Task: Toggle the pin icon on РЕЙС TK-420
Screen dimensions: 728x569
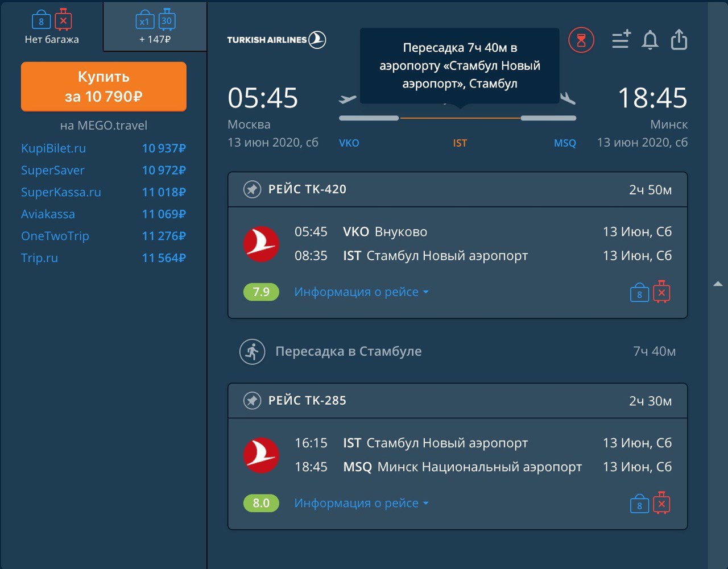Action: pos(252,189)
